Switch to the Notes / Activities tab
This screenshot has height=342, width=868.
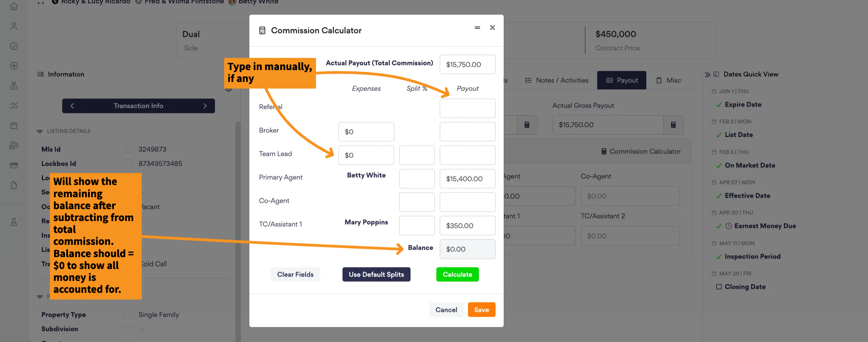[556, 80]
